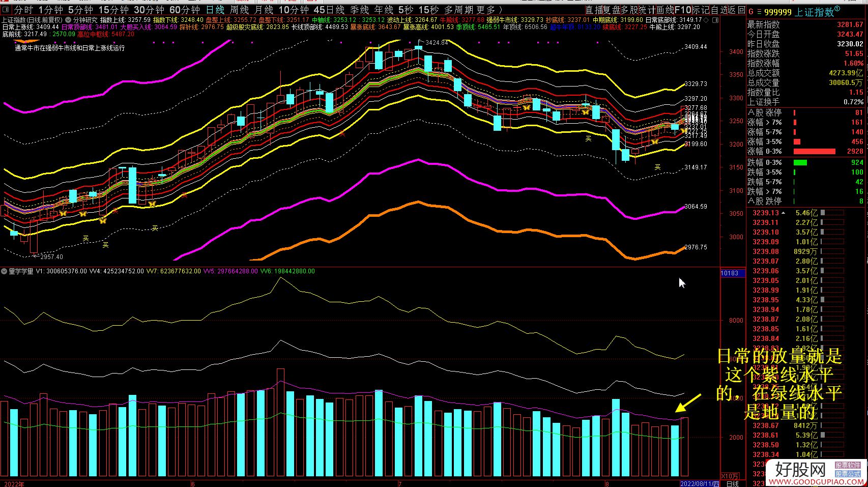Click the tick row 3239.13 5.46亿
Image resolution: width=868 pixels, height=487 pixels.
[x=797, y=213]
